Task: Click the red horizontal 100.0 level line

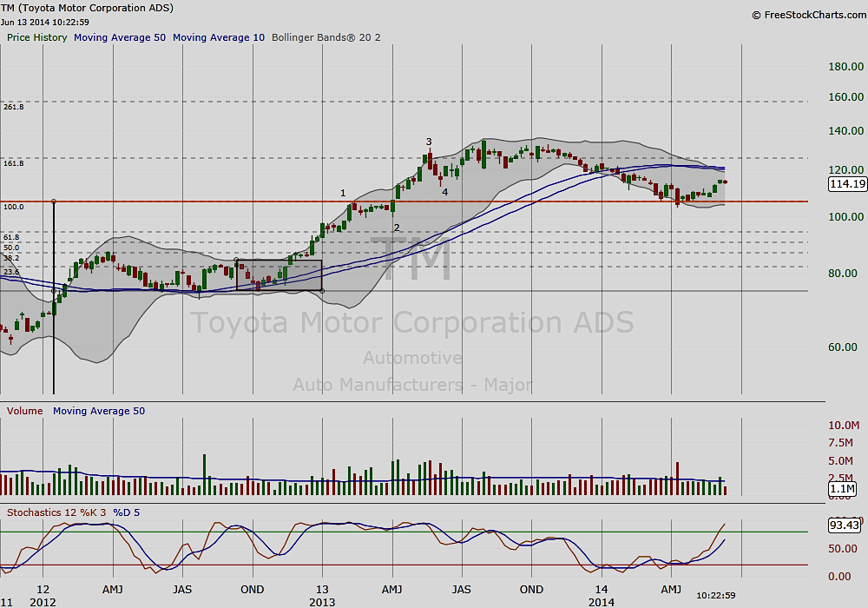Action: [x=404, y=202]
